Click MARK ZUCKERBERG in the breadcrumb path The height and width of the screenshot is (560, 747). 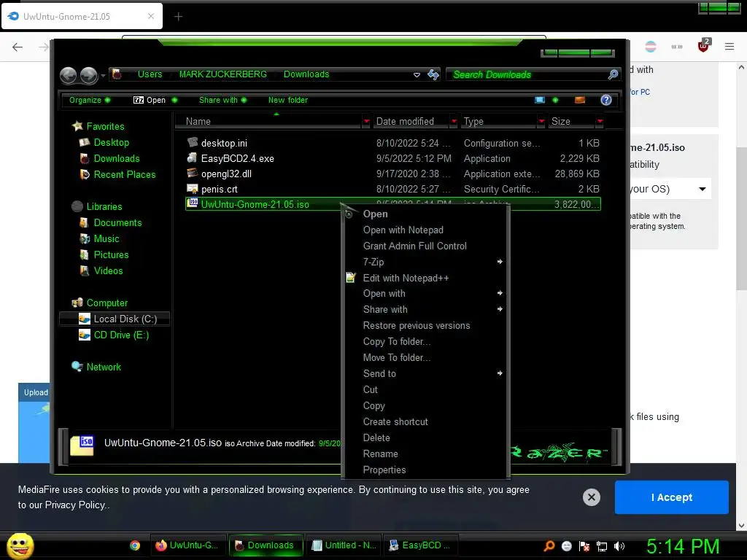click(x=223, y=74)
